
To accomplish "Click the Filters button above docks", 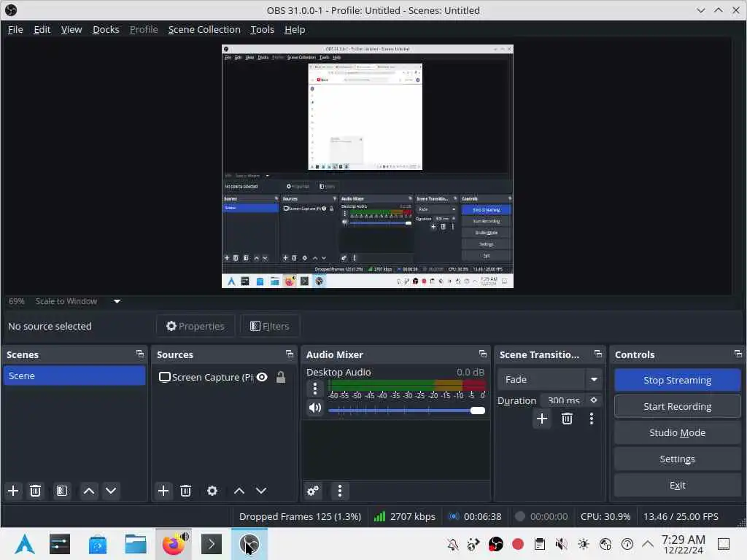I will (x=270, y=326).
